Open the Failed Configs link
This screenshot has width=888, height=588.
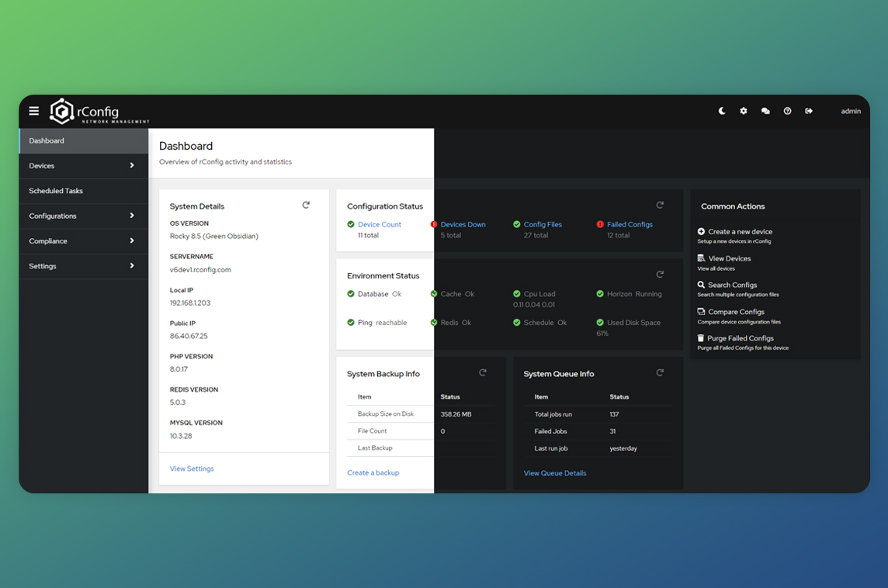point(630,225)
